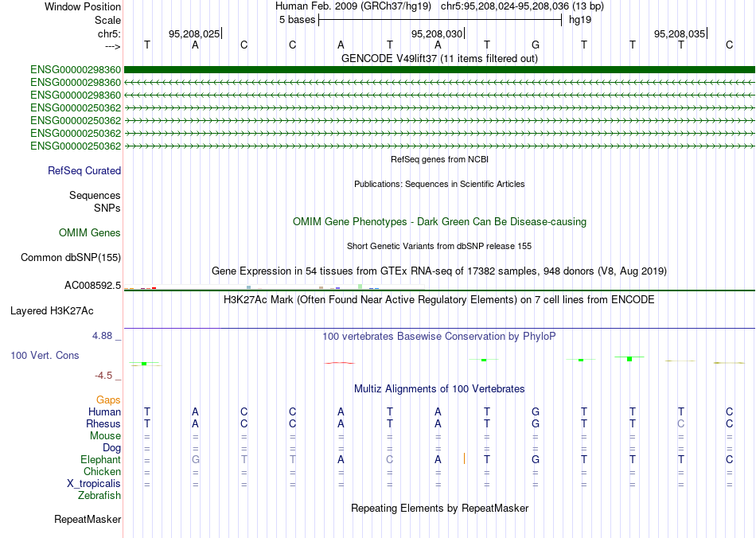Click the OMIM Genes label
The width and height of the screenshot is (756, 538).
90,233
